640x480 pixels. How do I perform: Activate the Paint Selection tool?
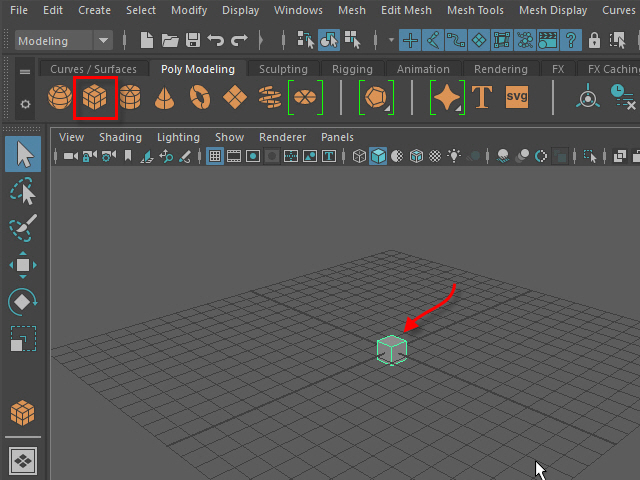[23, 228]
